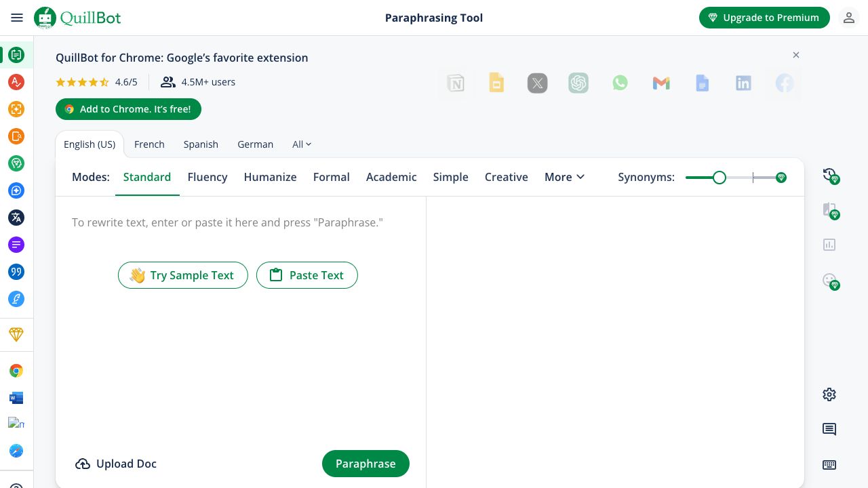
Task: Click the Synonyms slider handle
Action: coord(719,178)
